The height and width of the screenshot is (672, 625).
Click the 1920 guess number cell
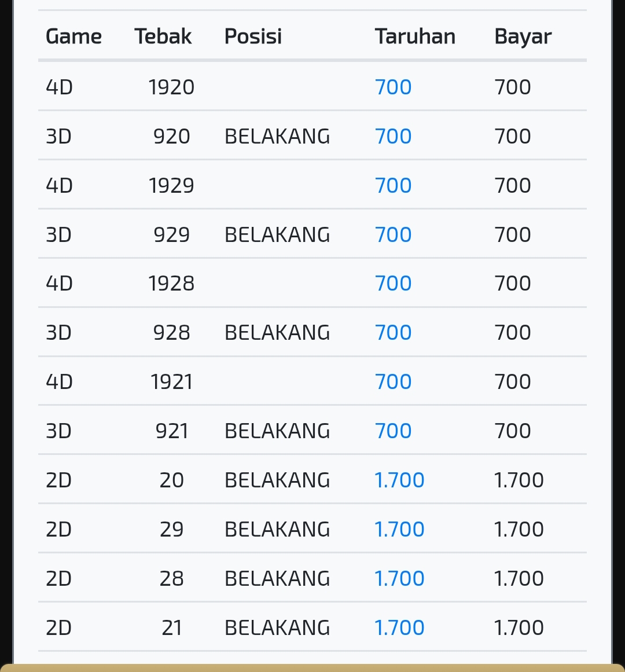171,87
